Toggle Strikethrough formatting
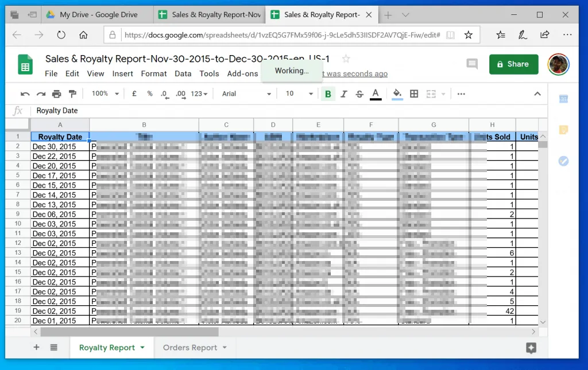 pyautogui.click(x=359, y=94)
